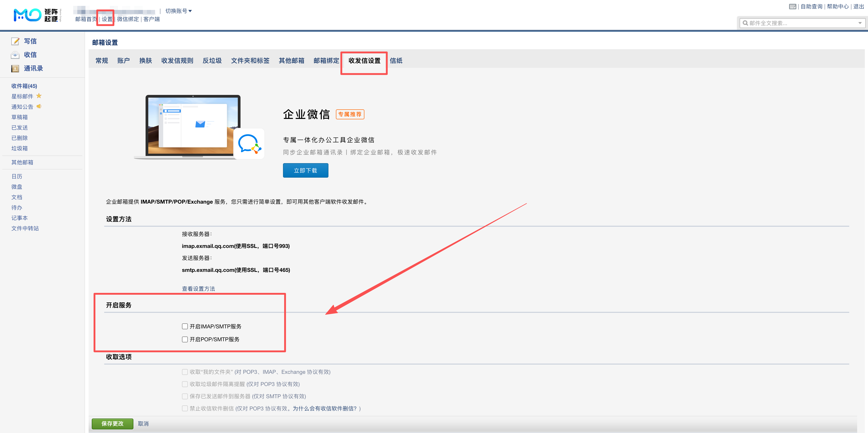Screen dimensions: 868x433
Task: Open the 收发信规则 tab
Action: (x=177, y=61)
